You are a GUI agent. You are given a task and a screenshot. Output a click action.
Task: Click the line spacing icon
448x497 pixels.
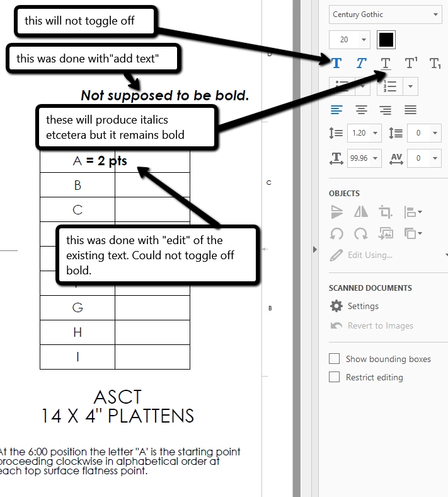(x=336, y=133)
